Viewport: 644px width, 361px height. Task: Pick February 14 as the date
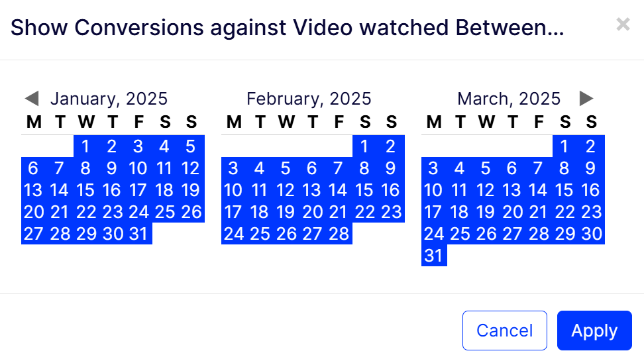(338, 190)
